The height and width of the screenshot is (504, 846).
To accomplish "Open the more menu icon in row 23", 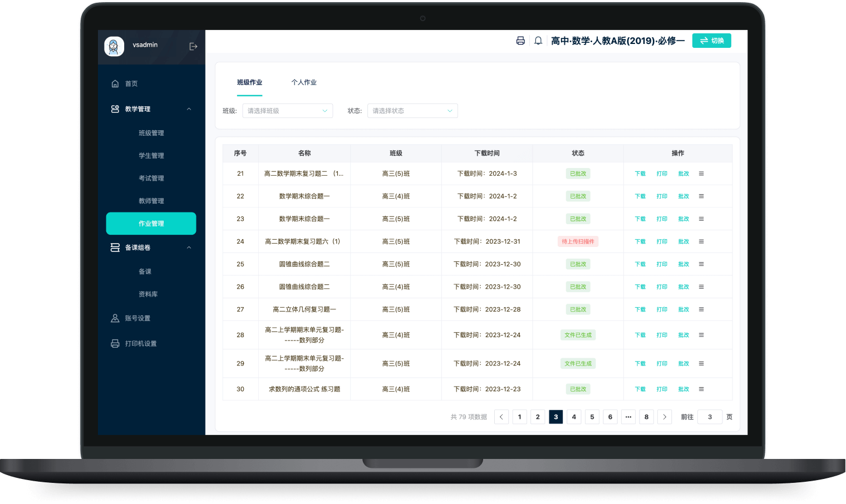I will pyautogui.click(x=701, y=219).
